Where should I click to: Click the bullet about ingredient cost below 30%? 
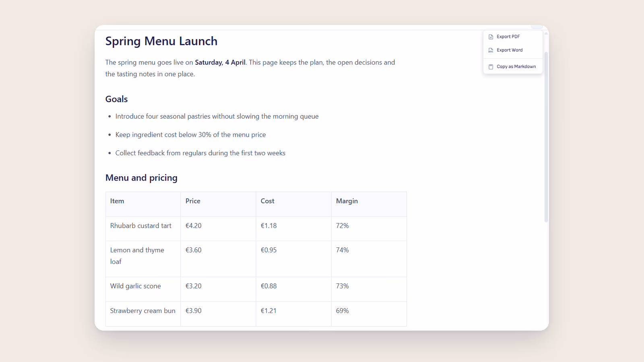tap(191, 135)
